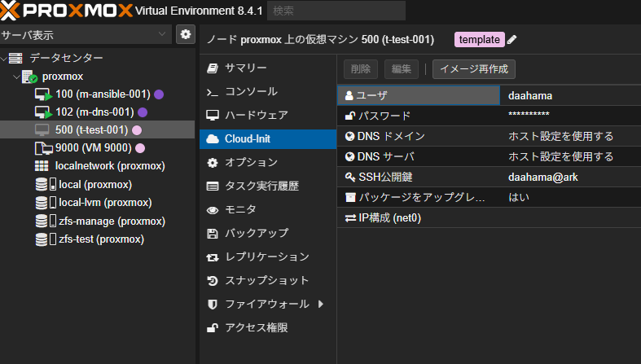Select local-lvm (proxmox) storage
Screen dimensions: 641x364
click(105, 203)
